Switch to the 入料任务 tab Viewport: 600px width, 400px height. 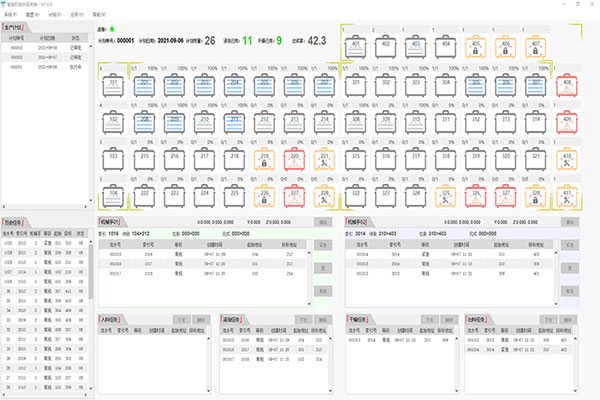click(110, 319)
